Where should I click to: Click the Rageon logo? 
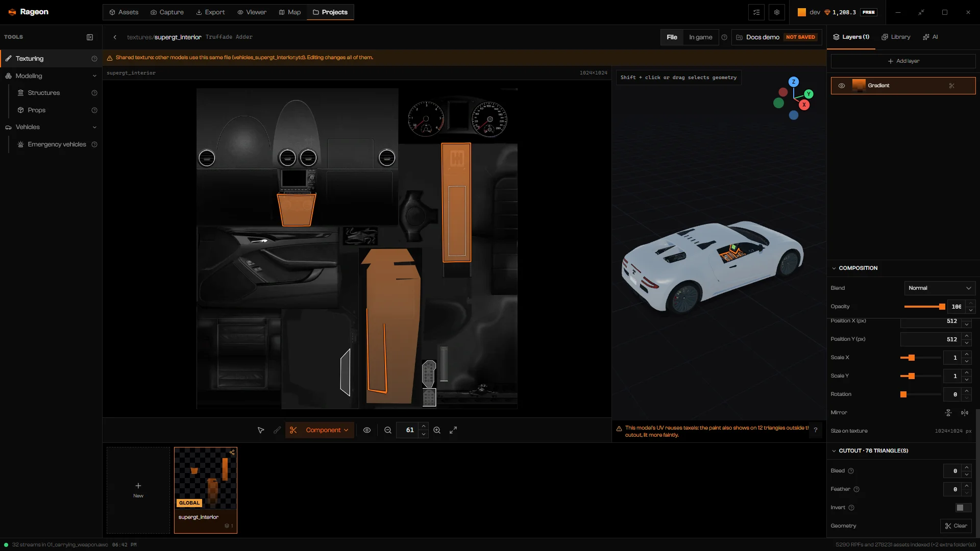point(29,12)
